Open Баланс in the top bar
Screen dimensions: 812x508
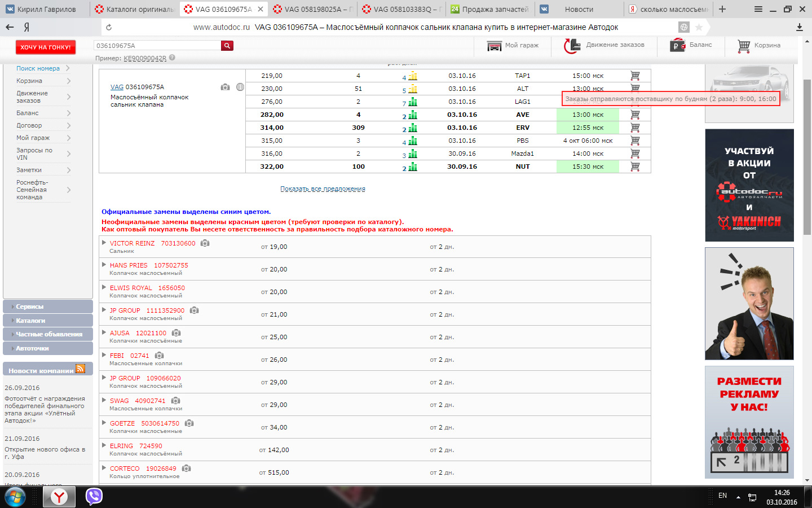click(x=691, y=45)
